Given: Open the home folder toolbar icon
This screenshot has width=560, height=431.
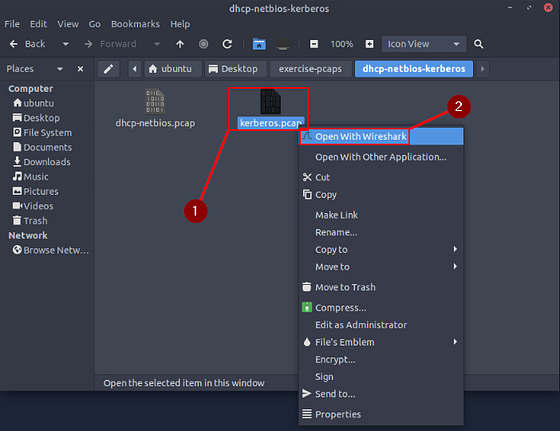Looking at the screenshot, I should coord(259,44).
